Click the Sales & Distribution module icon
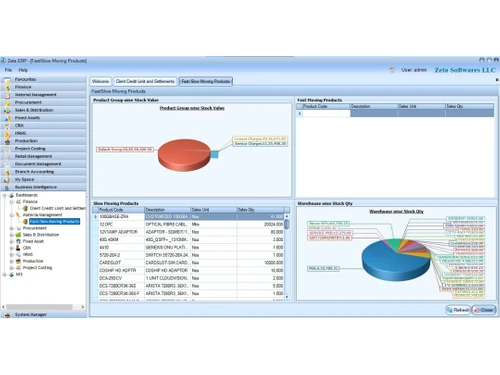The height and width of the screenshot is (375, 500). point(7,111)
